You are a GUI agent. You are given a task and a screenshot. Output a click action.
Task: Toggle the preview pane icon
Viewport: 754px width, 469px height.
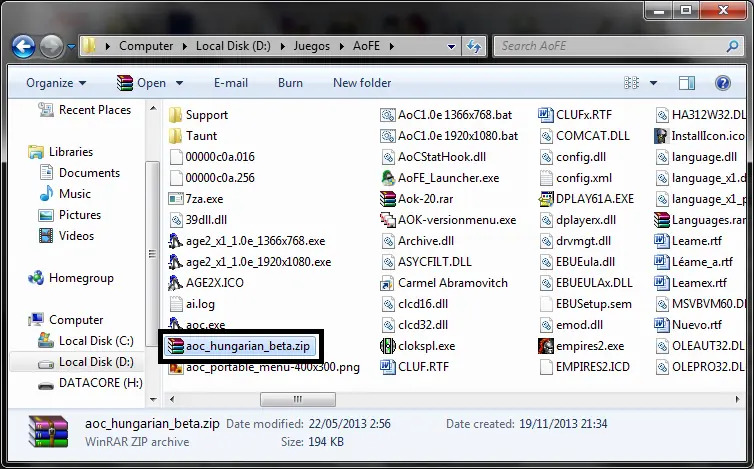pos(687,83)
